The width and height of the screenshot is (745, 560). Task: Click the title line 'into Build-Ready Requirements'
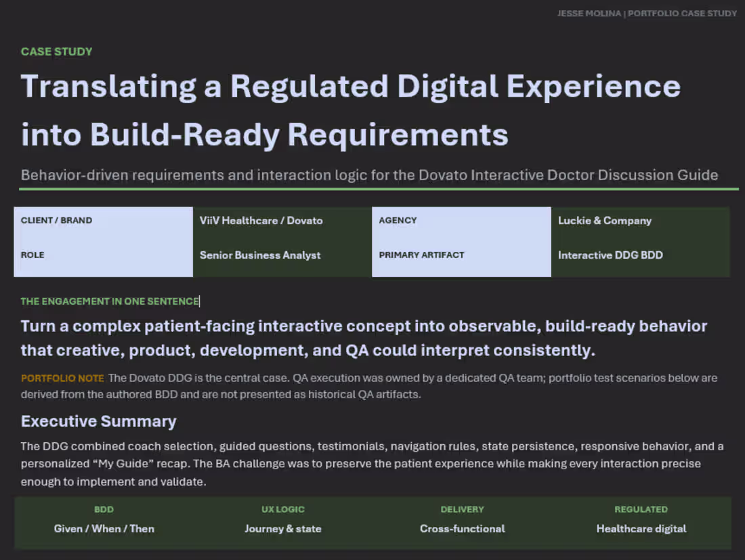tap(265, 135)
